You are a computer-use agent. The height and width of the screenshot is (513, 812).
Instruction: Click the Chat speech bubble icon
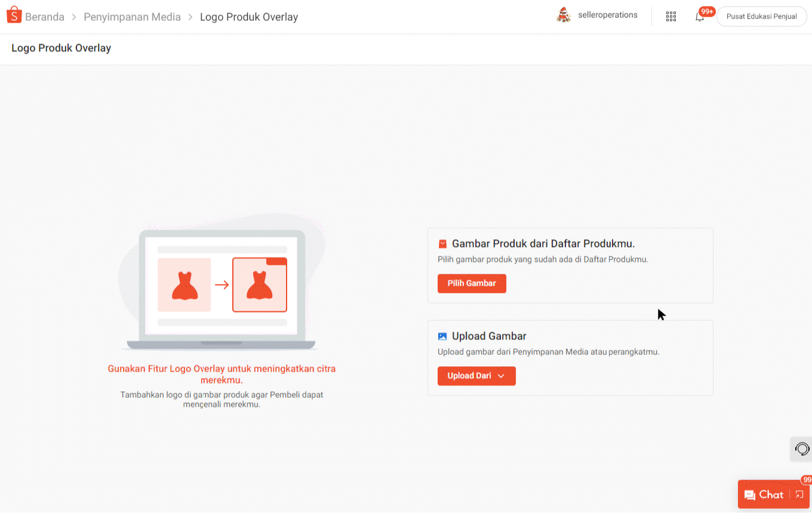pyautogui.click(x=750, y=495)
